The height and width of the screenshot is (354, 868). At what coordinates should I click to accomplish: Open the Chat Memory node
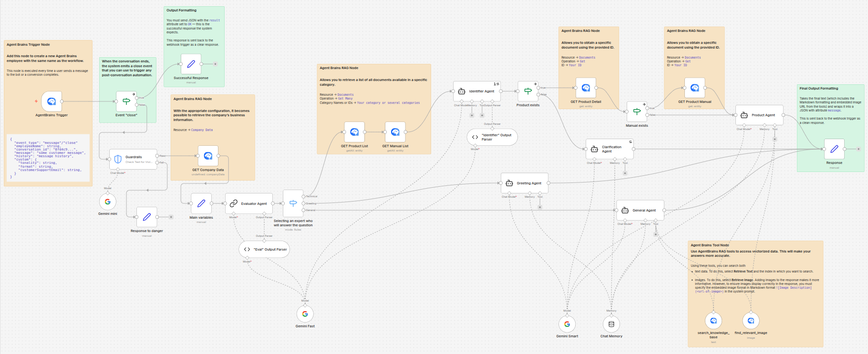(611, 324)
